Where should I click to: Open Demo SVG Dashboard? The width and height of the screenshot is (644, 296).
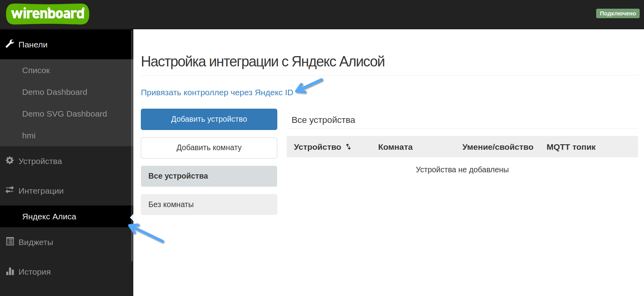point(64,114)
